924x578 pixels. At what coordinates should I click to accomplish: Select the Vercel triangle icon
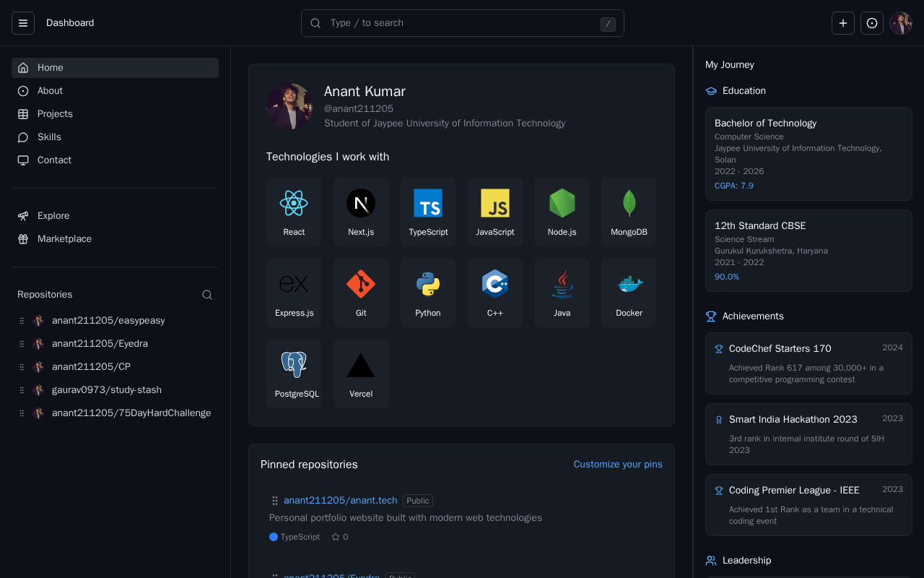coord(361,365)
